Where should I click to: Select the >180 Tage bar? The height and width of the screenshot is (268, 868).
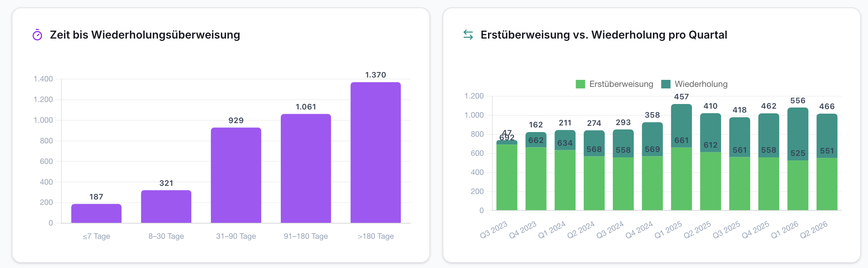[376, 153]
